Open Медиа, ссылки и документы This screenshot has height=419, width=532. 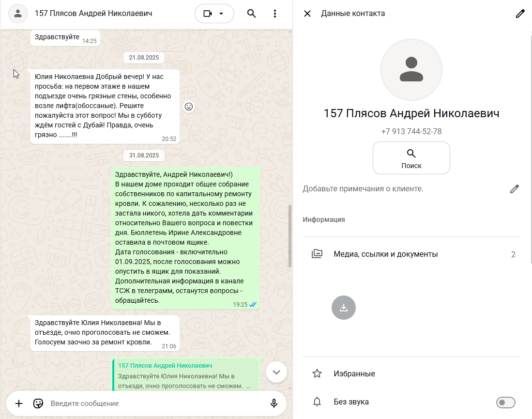[411, 254]
